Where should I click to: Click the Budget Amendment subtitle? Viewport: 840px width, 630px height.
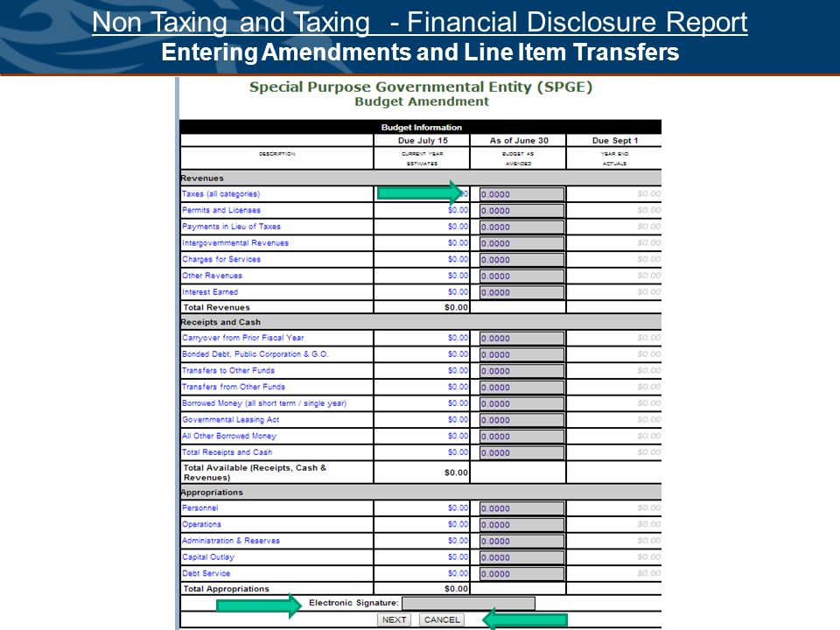click(x=422, y=101)
